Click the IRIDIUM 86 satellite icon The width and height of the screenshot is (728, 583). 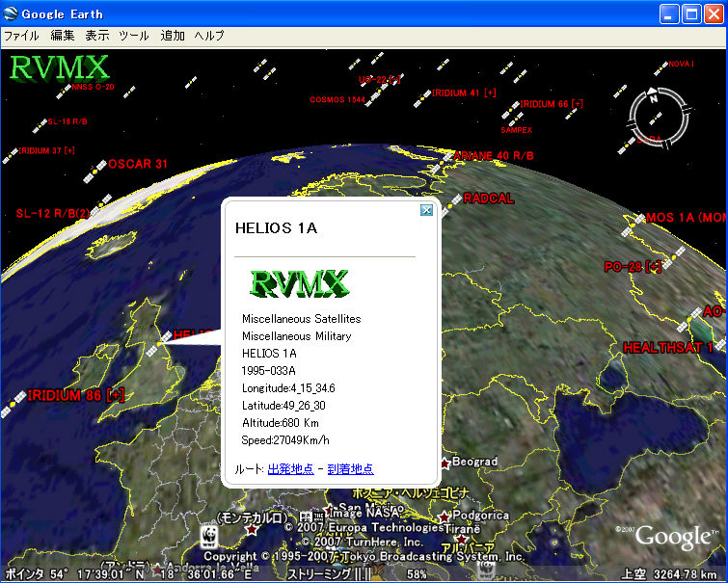tap(14, 402)
